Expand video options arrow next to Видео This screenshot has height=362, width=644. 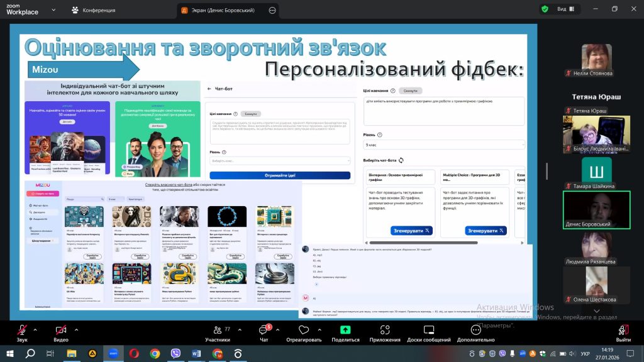point(77,329)
